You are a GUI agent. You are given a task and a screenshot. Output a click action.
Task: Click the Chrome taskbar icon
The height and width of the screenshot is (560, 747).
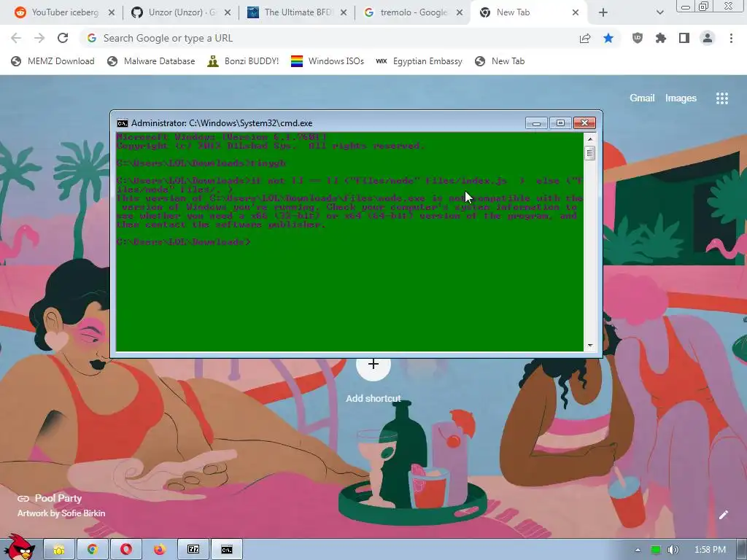coord(93,550)
